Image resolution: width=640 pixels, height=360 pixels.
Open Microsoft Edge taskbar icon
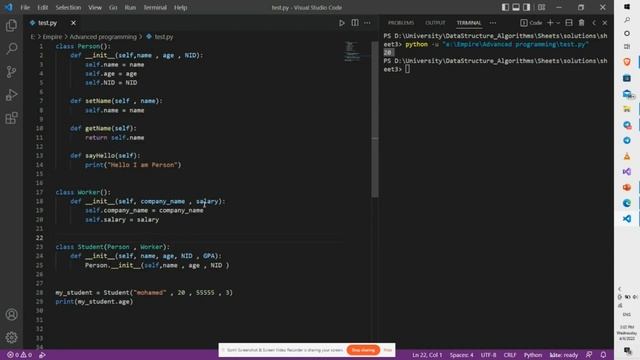pos(627,203)
